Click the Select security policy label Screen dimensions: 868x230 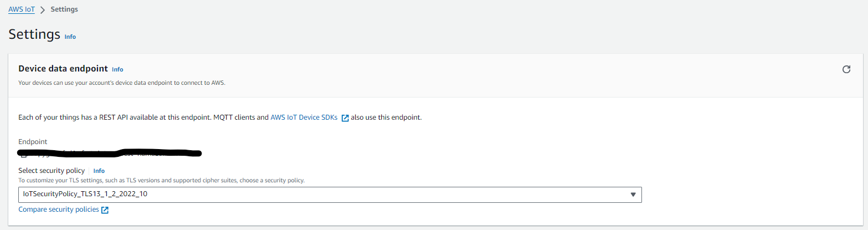pyautogui.click(x=52, y=170)
